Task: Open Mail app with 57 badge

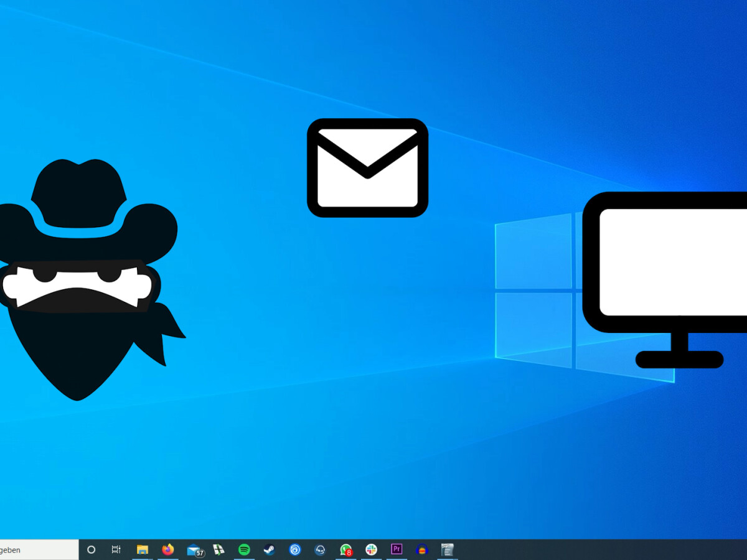Action: (x=195, y=550)
